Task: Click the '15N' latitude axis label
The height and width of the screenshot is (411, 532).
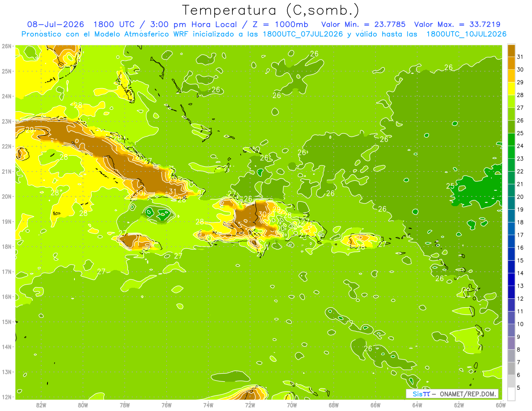Action: click(6, 322)
